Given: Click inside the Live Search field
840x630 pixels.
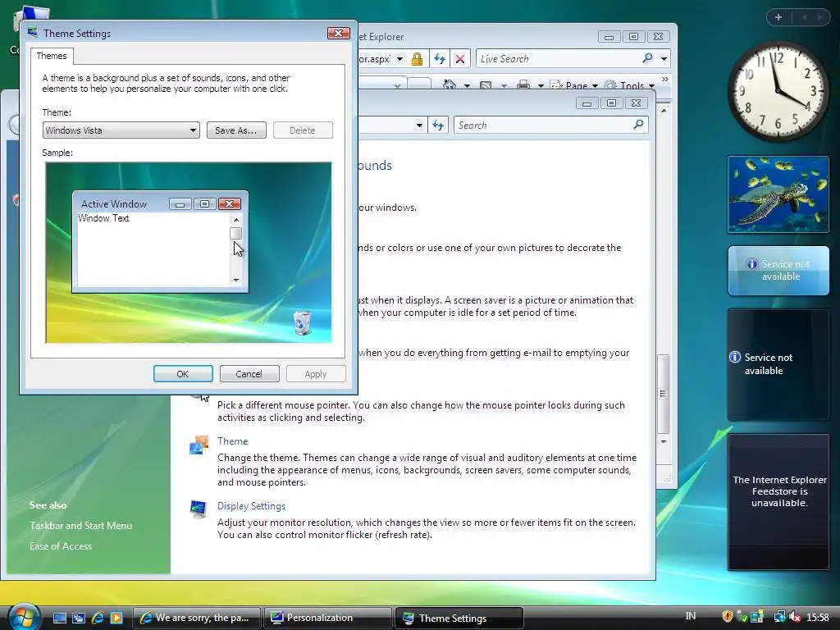Looking at the screenshot, I should tap(558, 59).
